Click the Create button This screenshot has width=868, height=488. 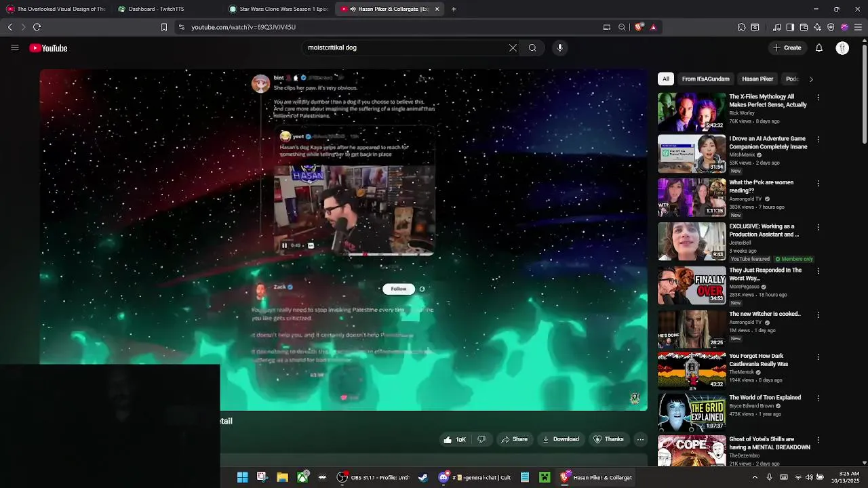[x=787, y=47]
